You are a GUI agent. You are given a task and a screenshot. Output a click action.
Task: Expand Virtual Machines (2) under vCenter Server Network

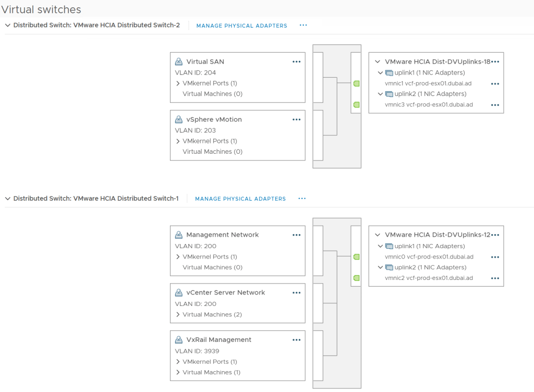tap(178, 315)
